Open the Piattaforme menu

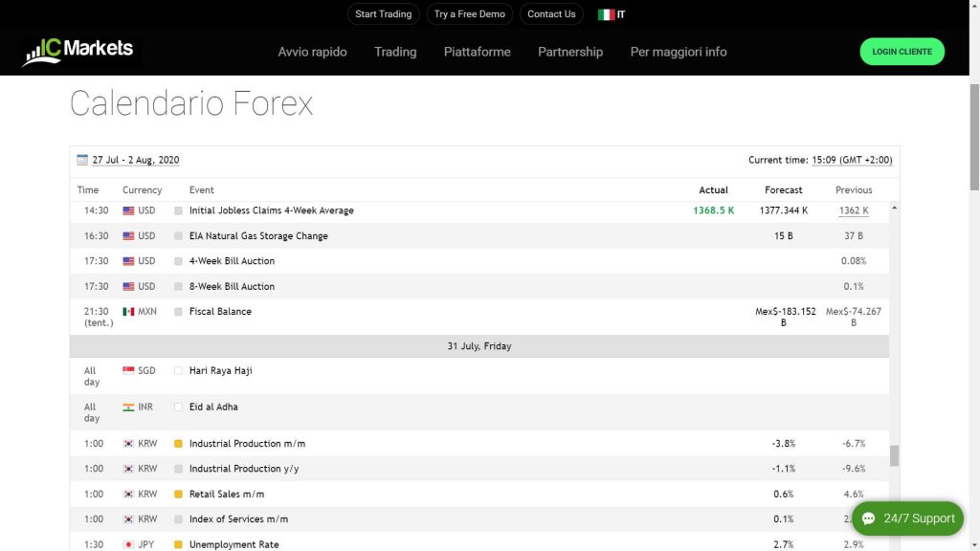click(477, 52)
